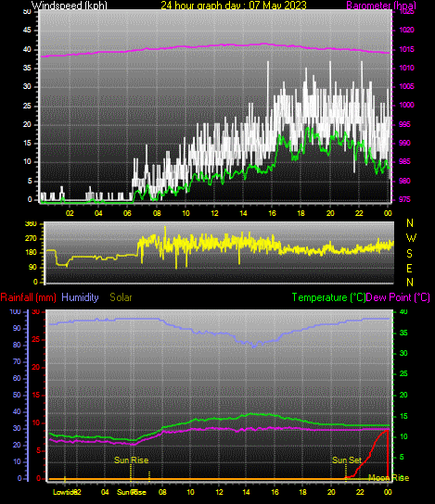Click the "35" value on the windspeed scale

click(x=27, y=69)
